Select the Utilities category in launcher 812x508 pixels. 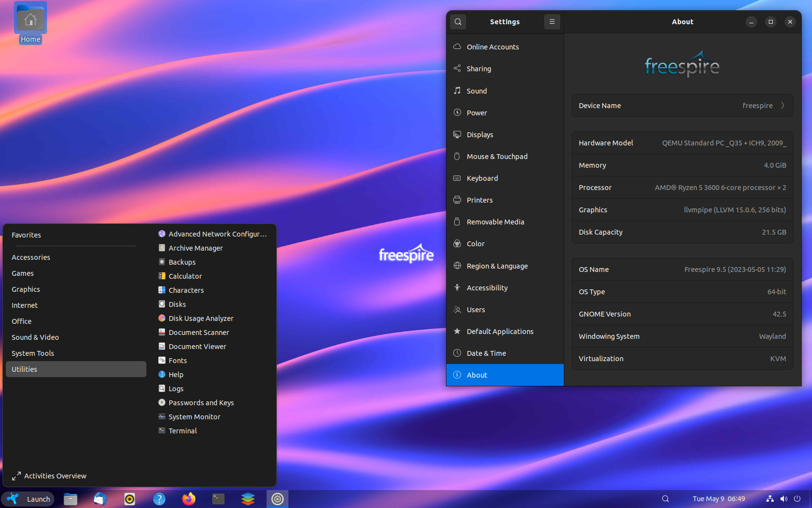[76, 369]
